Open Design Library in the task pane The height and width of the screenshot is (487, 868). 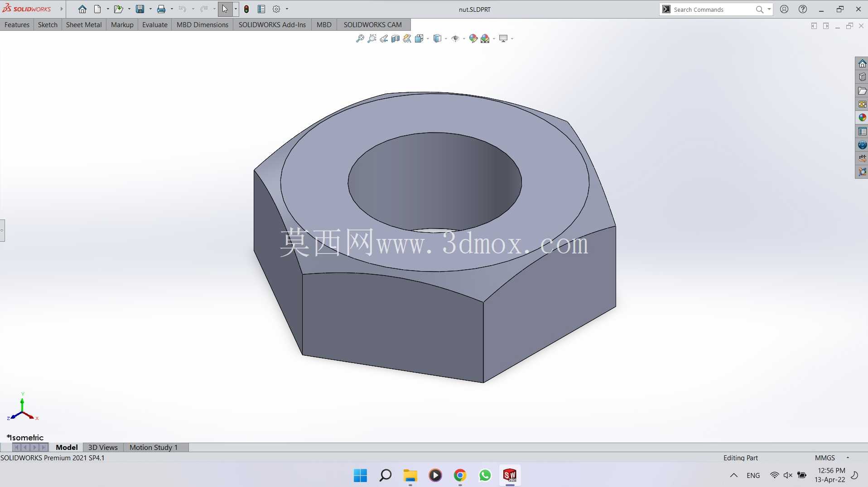click(862, 77)
